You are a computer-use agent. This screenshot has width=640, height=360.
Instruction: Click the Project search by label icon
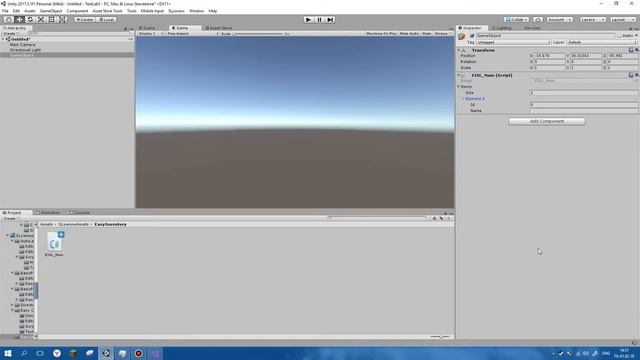tap(441, 218)
